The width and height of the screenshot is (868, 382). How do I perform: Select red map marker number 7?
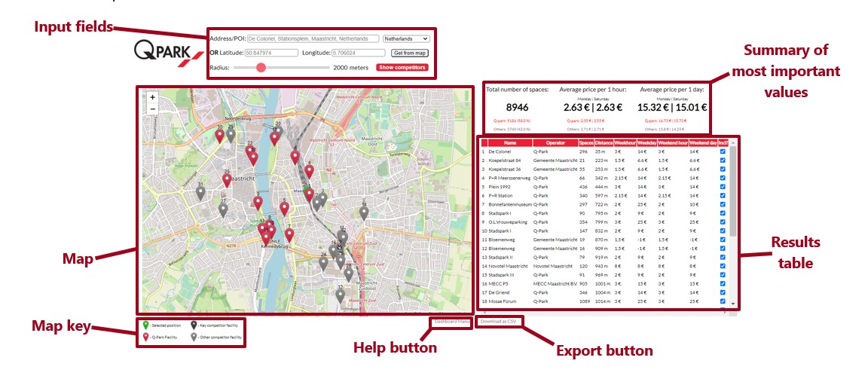(289, 235)
